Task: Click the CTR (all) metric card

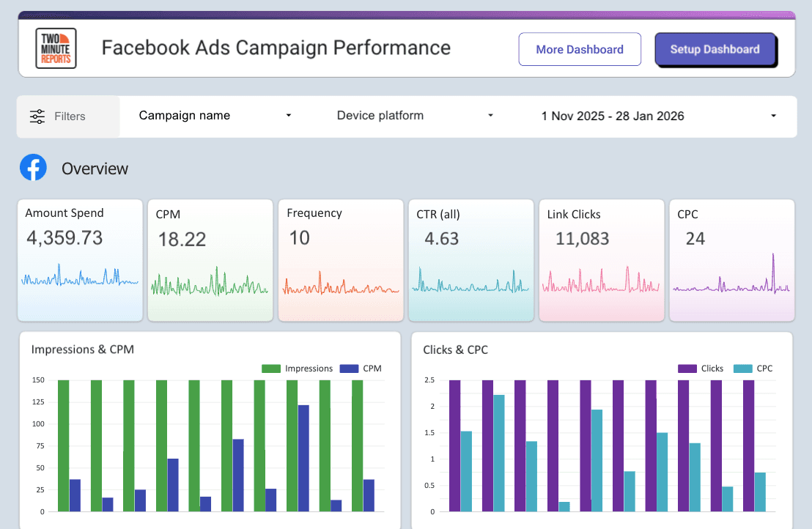Action: pyautogui.click(x=470, y=260)
